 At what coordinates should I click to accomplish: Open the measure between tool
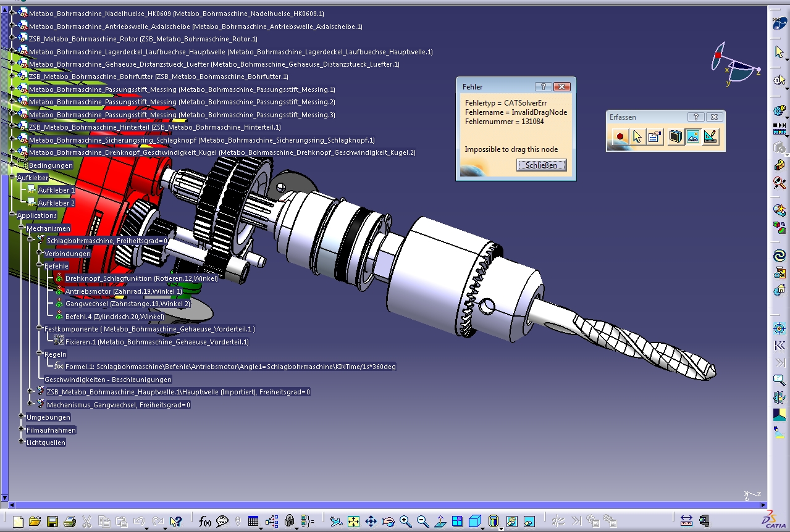[686, 522]
